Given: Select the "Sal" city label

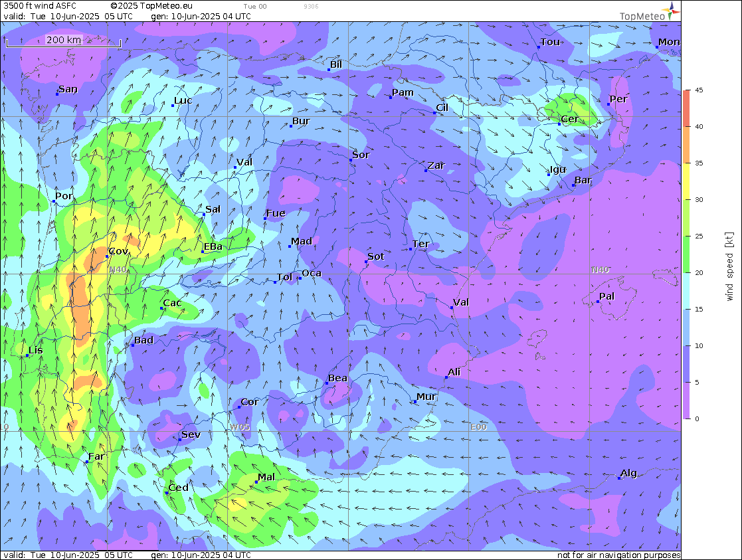Looking at the screenshot, I should (213, 209).
